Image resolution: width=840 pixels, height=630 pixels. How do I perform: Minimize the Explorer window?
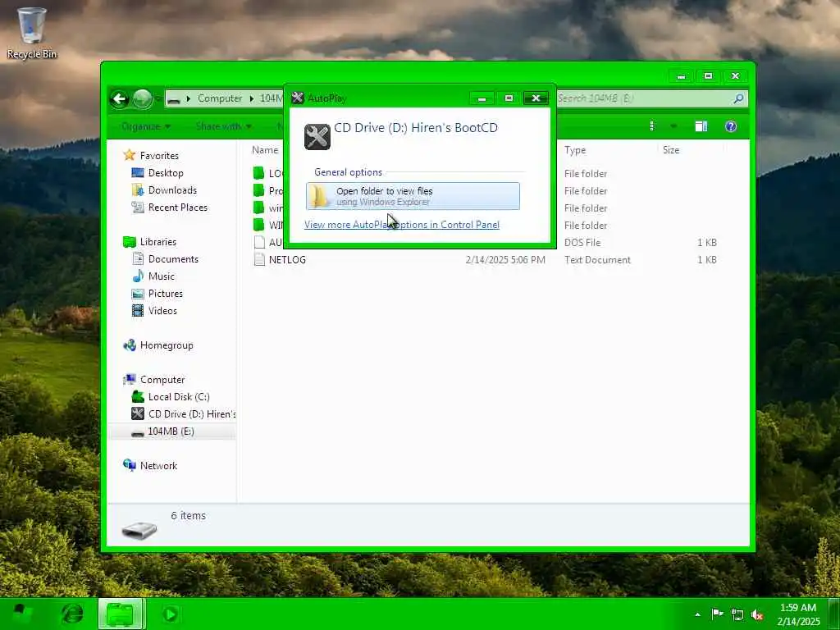(681, 76)
